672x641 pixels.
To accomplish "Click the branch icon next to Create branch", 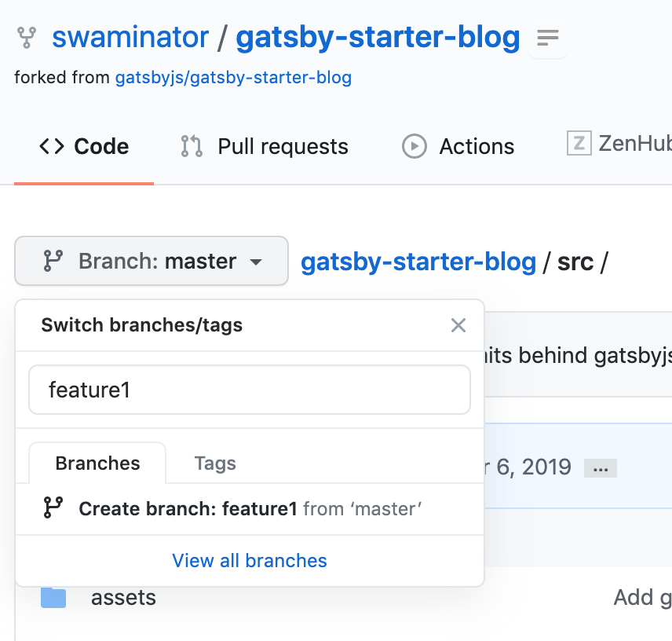I will (53, 508).
